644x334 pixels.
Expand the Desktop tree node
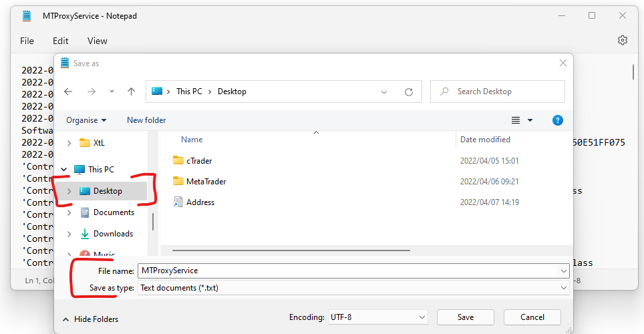[x=69, y=191]
